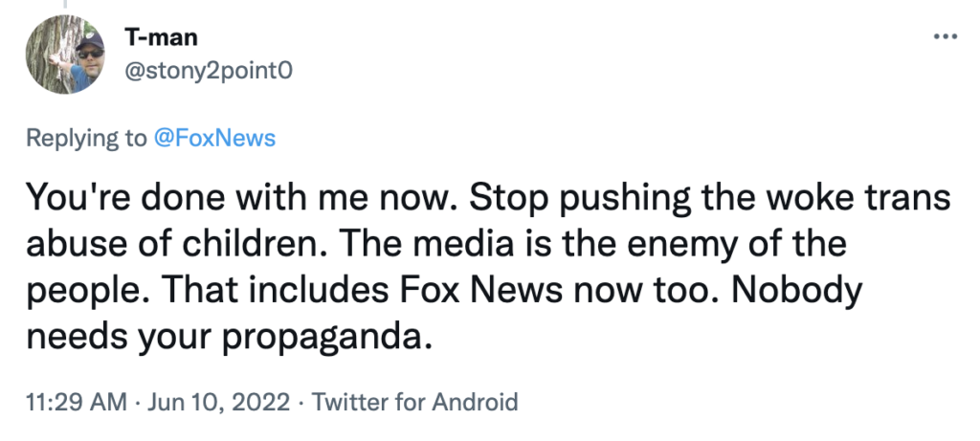Viewport: 980px width, 441px height.
Task: Open the tweet's more options ellipsis menu
Action: (944, 36)
